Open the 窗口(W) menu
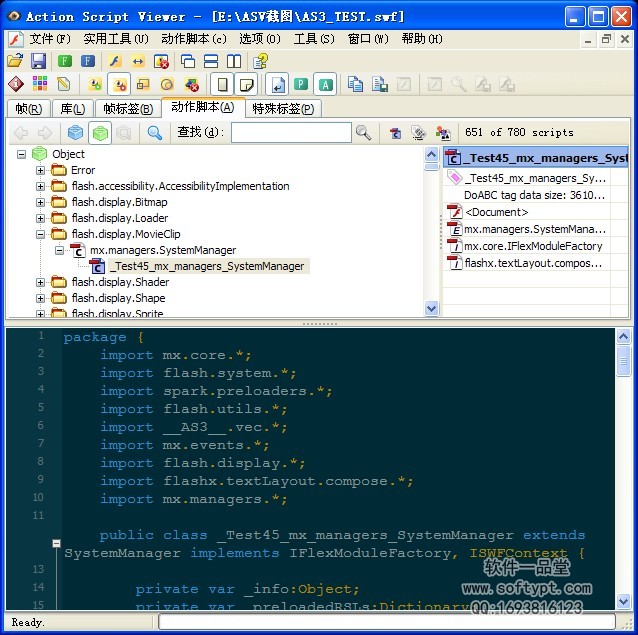Screen dimensions: 638x635 click(368, 39)
